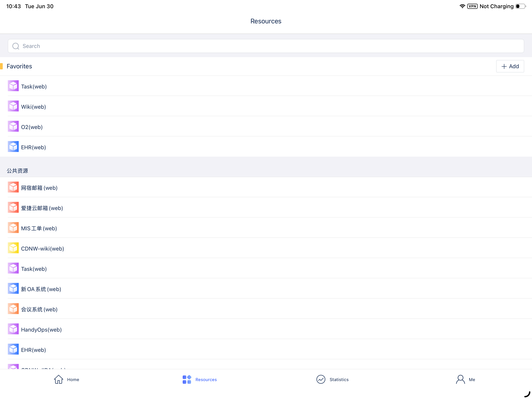Switch to the Home tab
The width and height of the screenshot is (532, 399).
[x=66, y=380]
